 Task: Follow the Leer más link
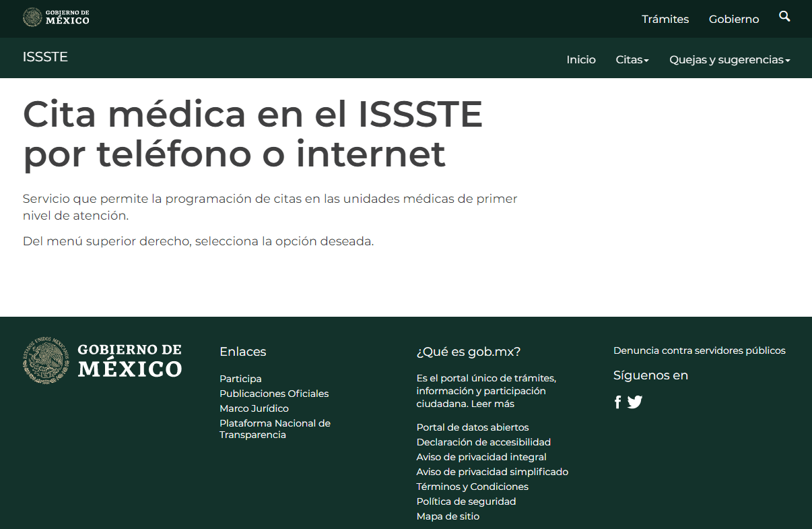[x=492, y=404]
